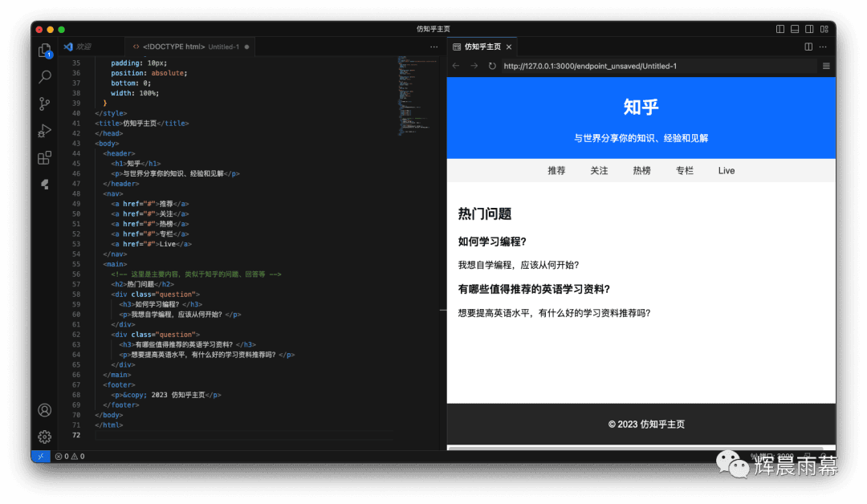Click the icon below Extensions in activity bar
This screenshot has height=504, width=867.
coord(45,185)
